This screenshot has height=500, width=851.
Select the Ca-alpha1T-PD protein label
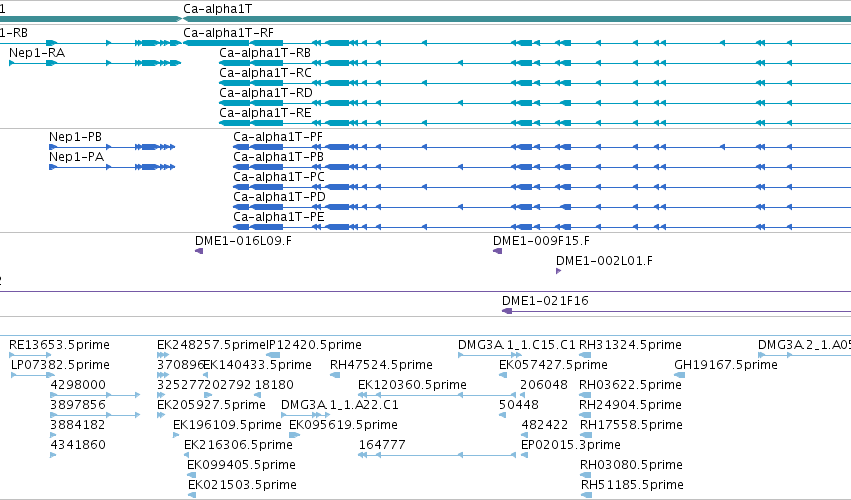280,197
